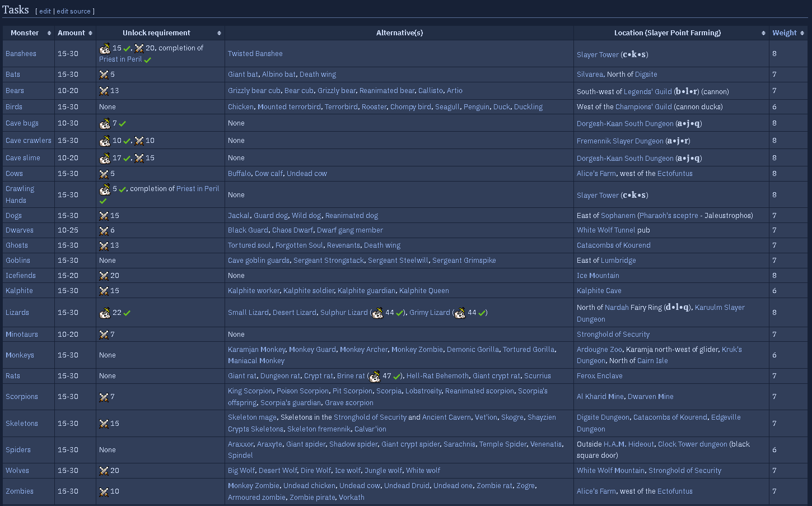Click the Combat level icon in Banshees row
The height and width of the screenshot is (506, 812).
pyautogui.click(x=139, y=48)
